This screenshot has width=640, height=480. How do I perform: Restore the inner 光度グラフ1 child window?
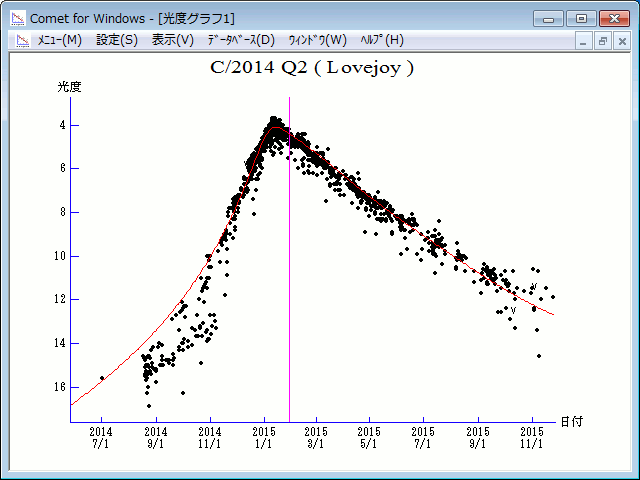pos(602,41)
